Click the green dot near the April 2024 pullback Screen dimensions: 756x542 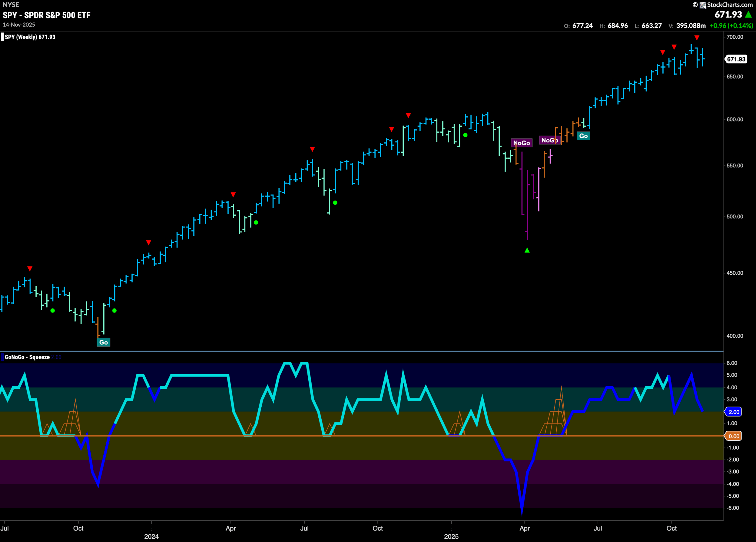coord(256,222)
